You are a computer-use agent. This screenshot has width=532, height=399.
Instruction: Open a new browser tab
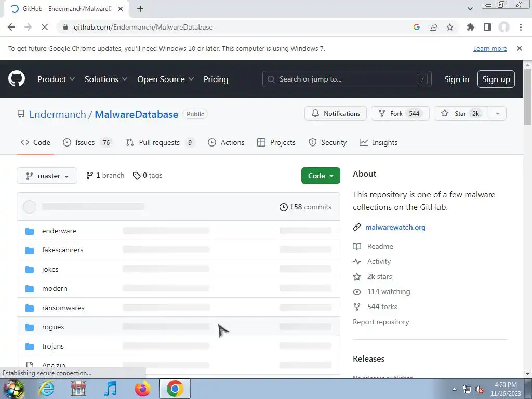click(140, 9)
